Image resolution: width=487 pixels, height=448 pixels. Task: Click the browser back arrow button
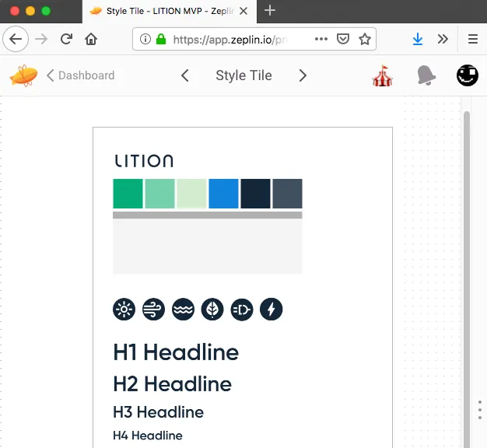pos(16,39)
